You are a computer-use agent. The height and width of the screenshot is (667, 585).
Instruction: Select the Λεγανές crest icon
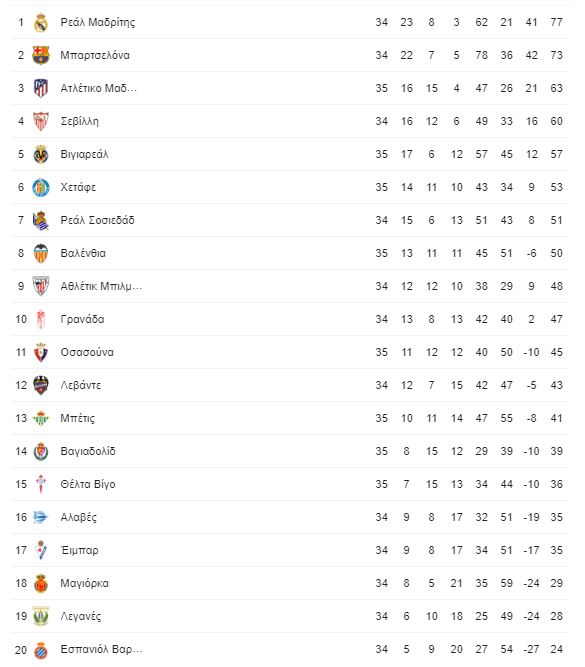[x=41, y=616]
